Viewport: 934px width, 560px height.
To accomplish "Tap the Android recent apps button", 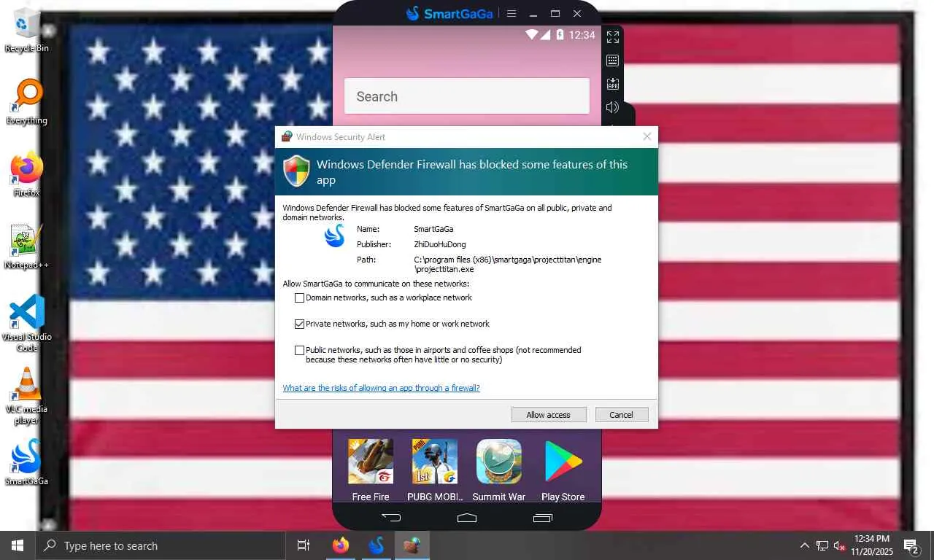I will pyautogui.click(x=543, y=518).
